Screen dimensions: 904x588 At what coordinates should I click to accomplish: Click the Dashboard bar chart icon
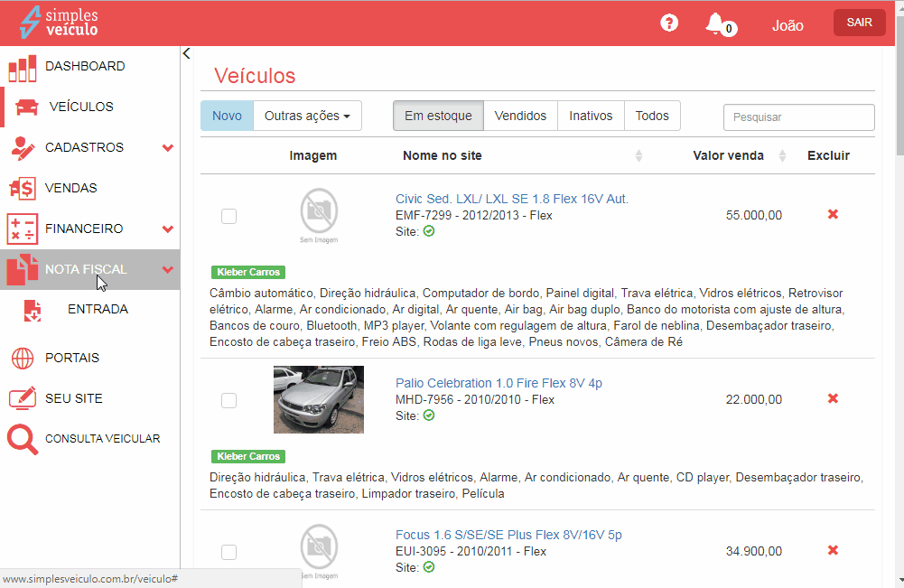[22, 67]
